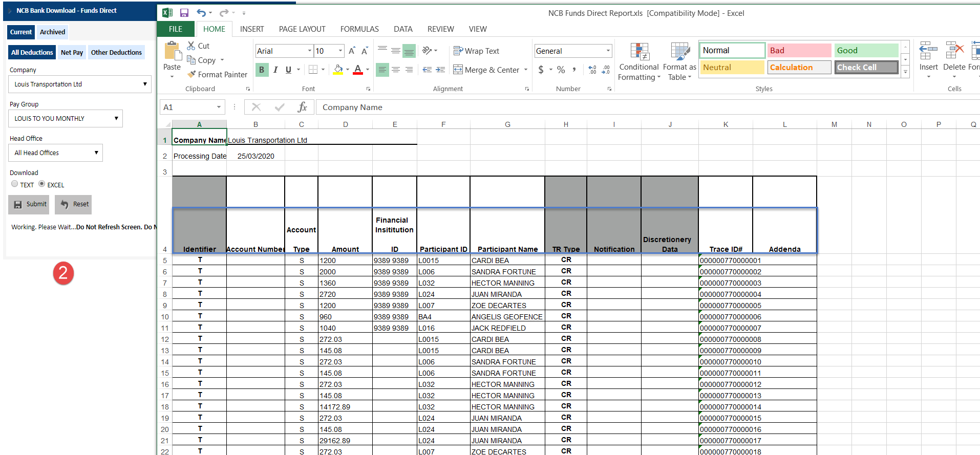This screenshot has width=980, height=455.
Task: Open the Pay Group dropdown
Action: [x=66, y=118]
